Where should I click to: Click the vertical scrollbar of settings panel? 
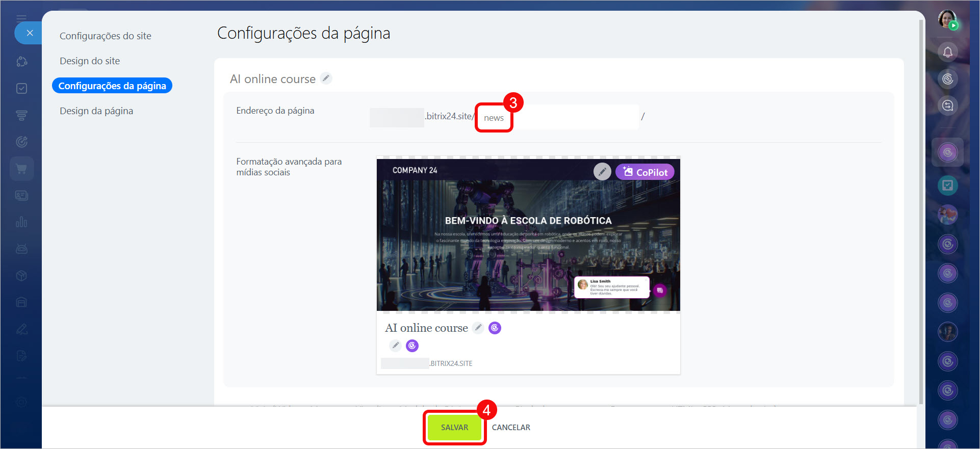click(x=921, y=204)
